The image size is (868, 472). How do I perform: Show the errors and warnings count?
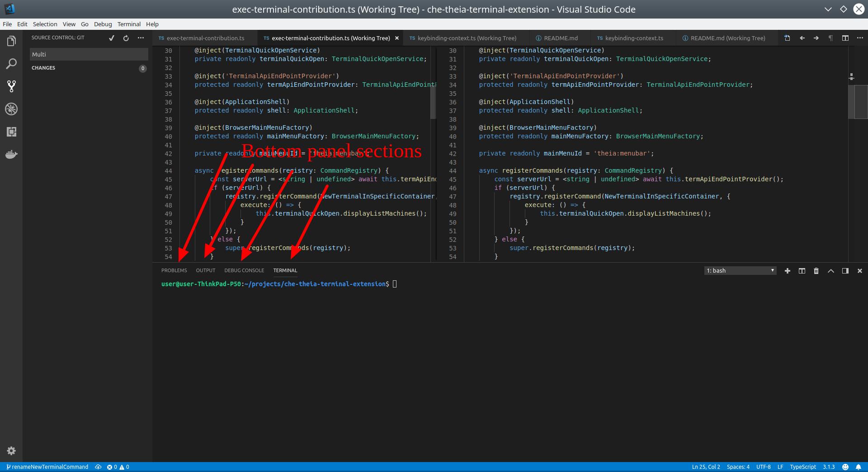tap(118, 467)
